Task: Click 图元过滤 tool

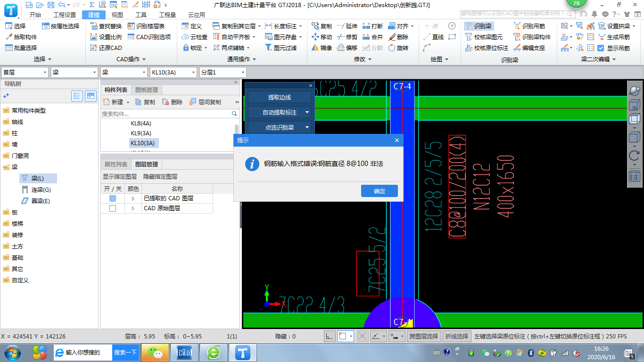Action: (x=281, y=48)
